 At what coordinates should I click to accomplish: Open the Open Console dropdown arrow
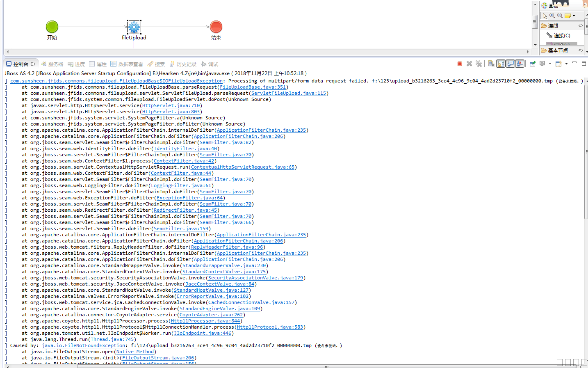click(x=566, y=64)
